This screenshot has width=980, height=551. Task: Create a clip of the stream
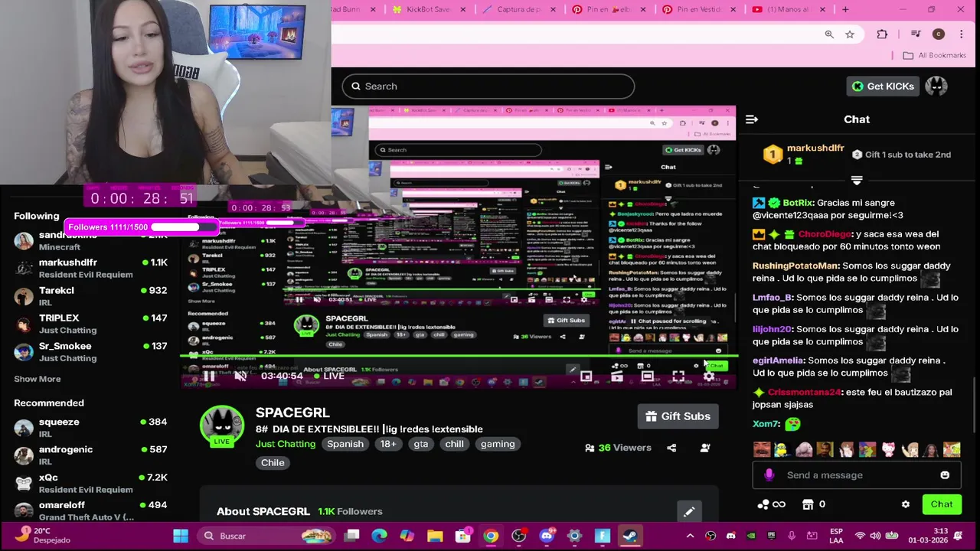[x=617, y=376]
